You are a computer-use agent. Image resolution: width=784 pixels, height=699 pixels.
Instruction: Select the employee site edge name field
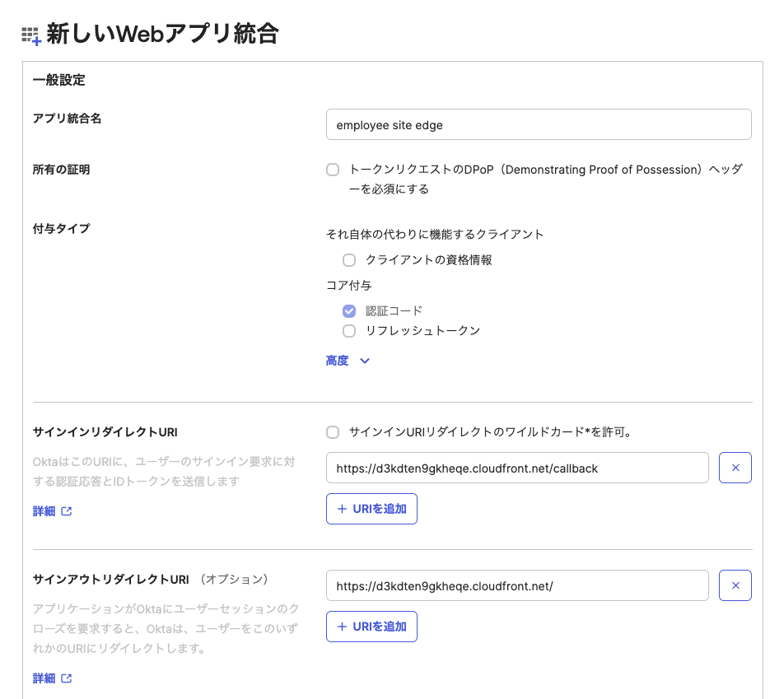click(x=539, y=124)
